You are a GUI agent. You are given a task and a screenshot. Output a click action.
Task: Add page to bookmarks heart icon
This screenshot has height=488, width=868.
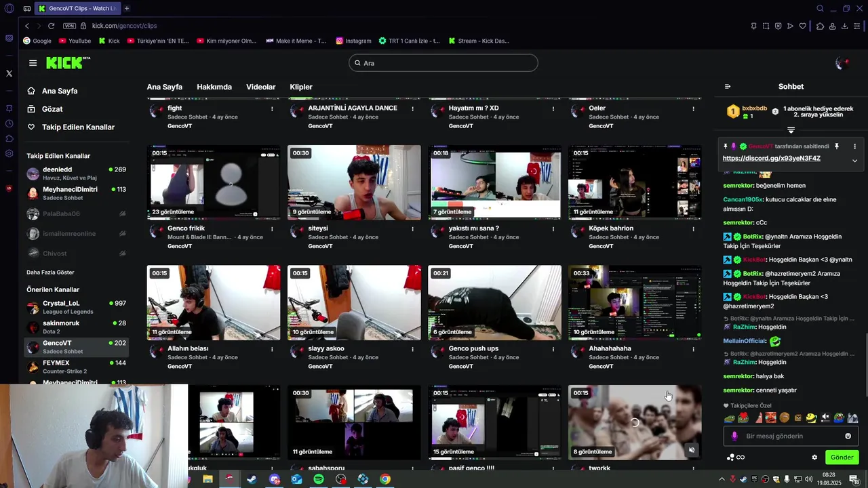point(802,26)
